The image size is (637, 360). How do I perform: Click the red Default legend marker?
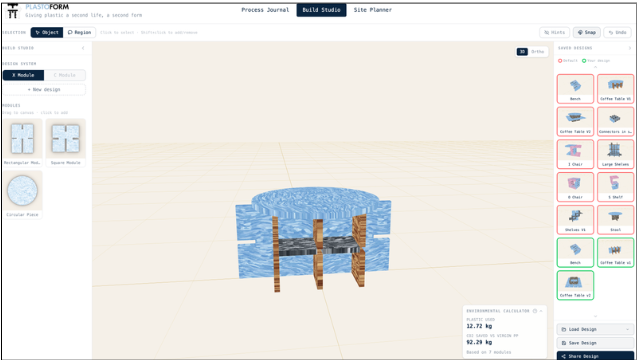560,61
